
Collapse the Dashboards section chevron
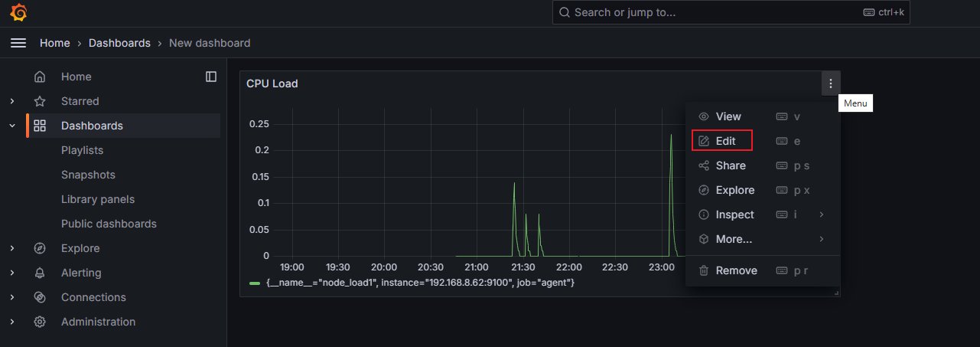tap(11, 126)
